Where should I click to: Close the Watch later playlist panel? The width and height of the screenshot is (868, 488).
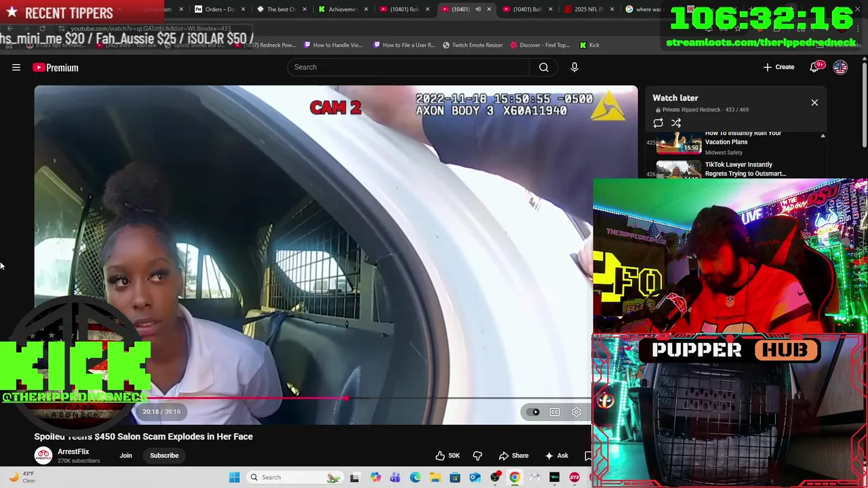coord(814,102)
